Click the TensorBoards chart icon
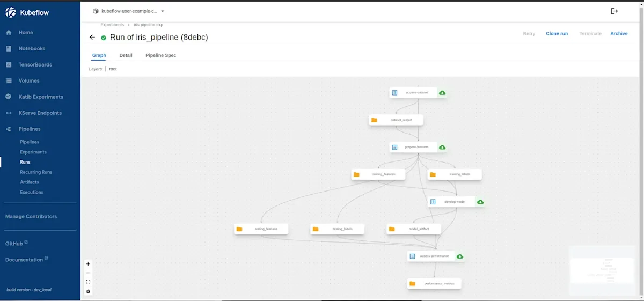Viewport: 644px width, 301px height. click(x=9, y=65)
